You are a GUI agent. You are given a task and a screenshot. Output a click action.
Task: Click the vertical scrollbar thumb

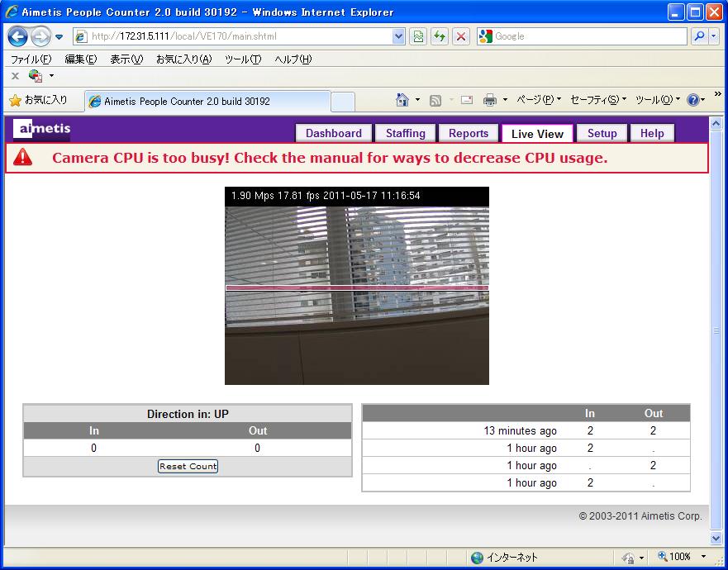pyautogui.click(x=716, y=330)
